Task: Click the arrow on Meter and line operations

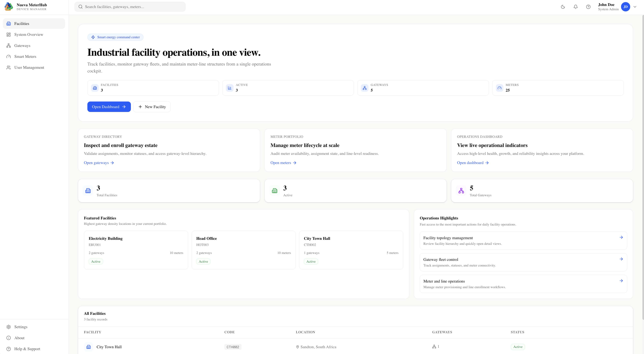Action: tap(621, 281)
